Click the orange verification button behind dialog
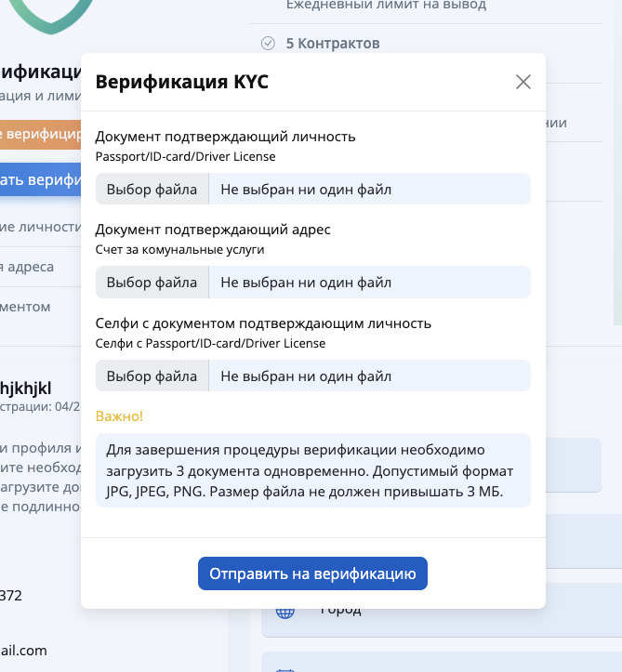The height and width of the screenshot is (672, 622). point(40,135)
